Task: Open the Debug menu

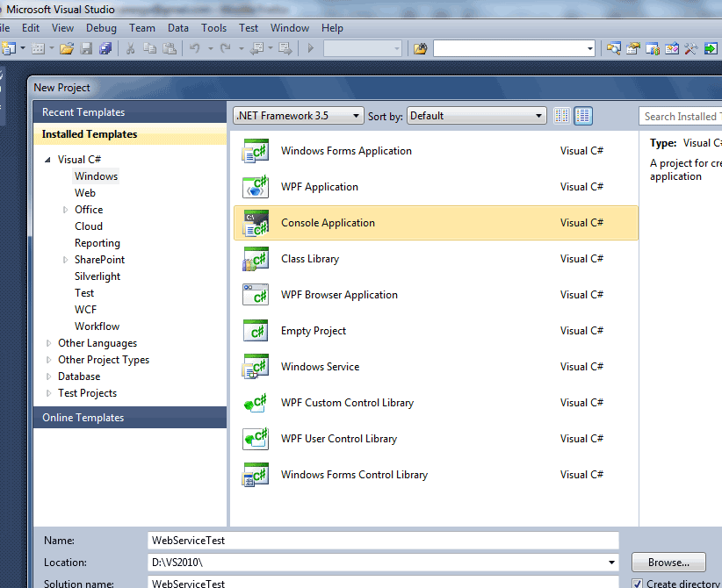Action: (101, 28)
